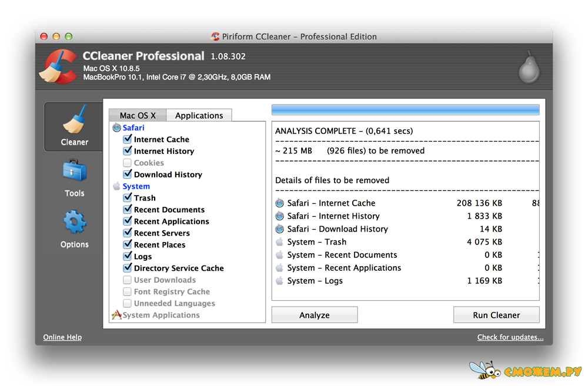Click '~ 215 MB' summary text

click(x=293, y=150)
